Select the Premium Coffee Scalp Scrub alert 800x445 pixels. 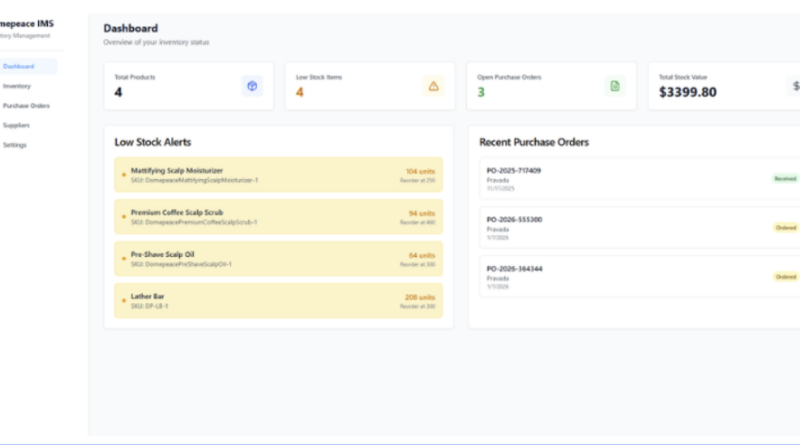(x=279, y=217)
